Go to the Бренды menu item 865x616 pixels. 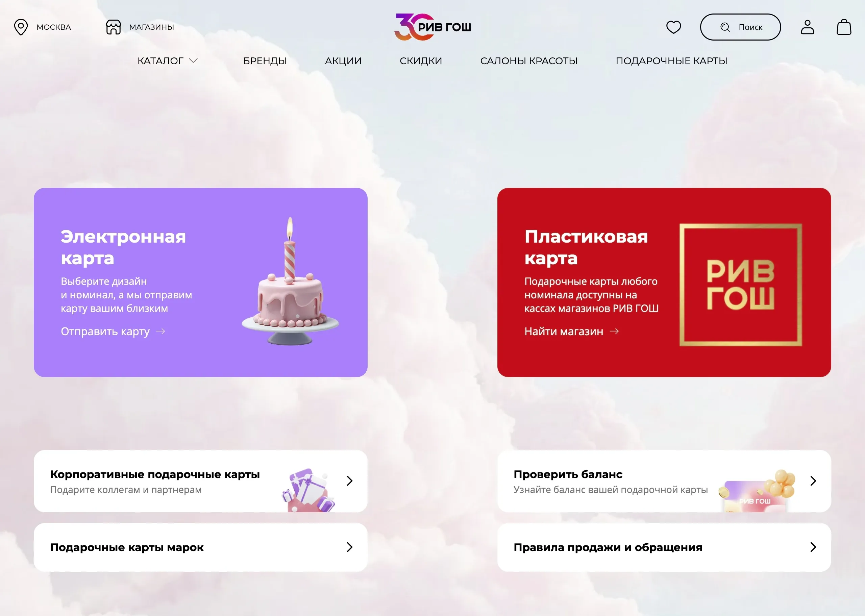[265, 61]
